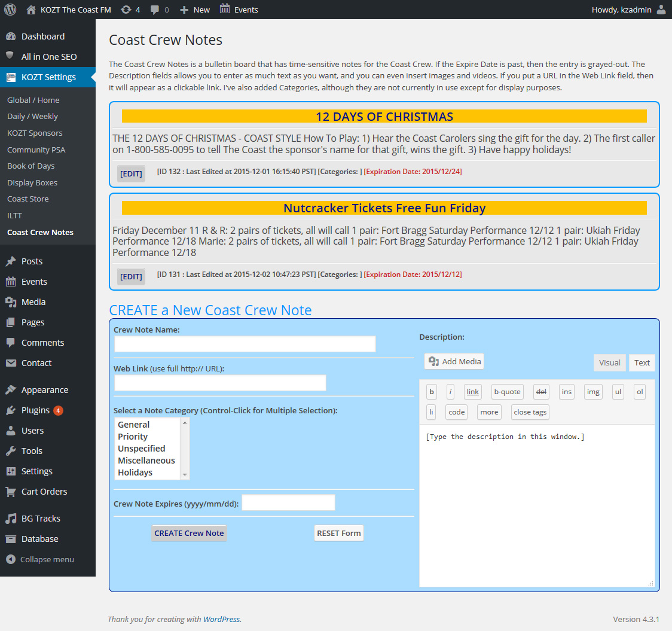
Task: Select Holidays in the note category list
Action: [x=135, y=473]
